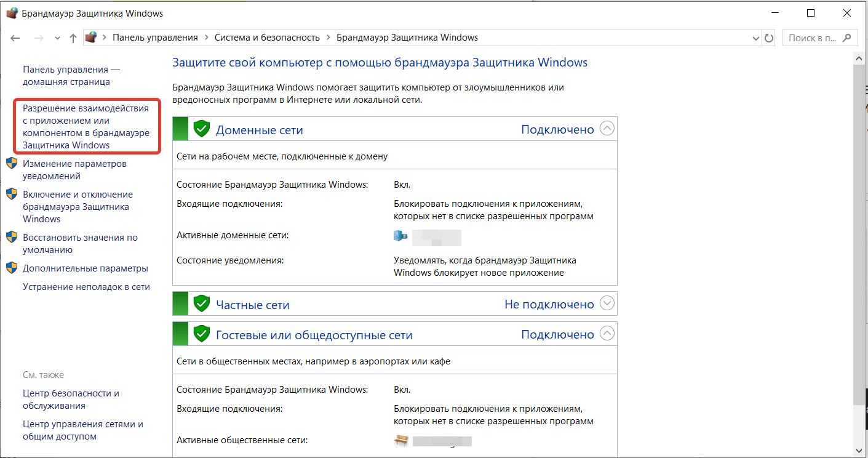The width and height of the screenshot is (868, 458).
Task: Click the window title bar firewall icon
Action: 12,13
